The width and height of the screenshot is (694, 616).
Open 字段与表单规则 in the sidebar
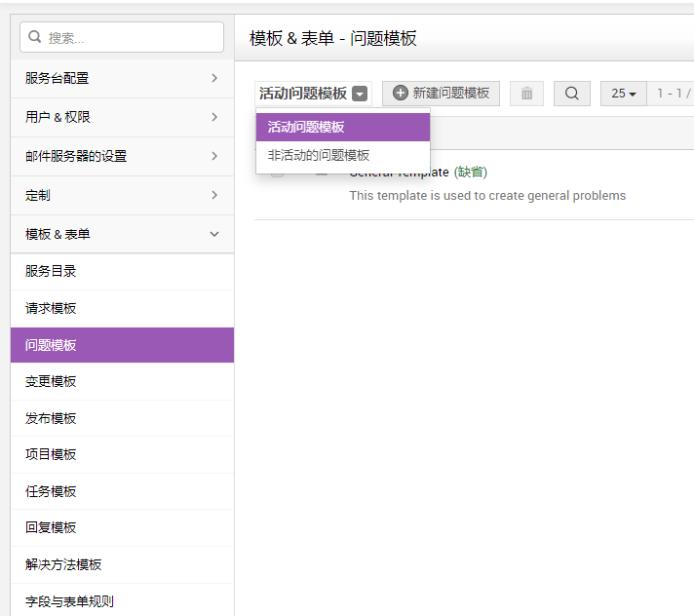coord(69,600)
